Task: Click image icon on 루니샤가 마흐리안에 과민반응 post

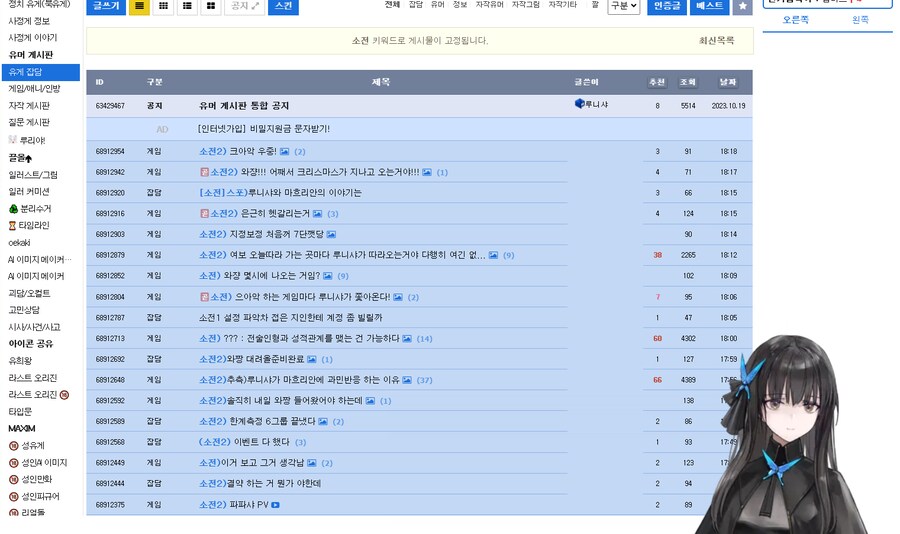Action: click(x=406, y=380)
